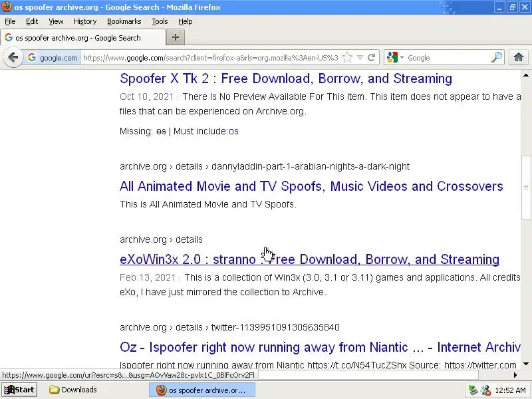The image size is (532, 399).
Task: Open the Edit menu
Action: click(32, 21)
